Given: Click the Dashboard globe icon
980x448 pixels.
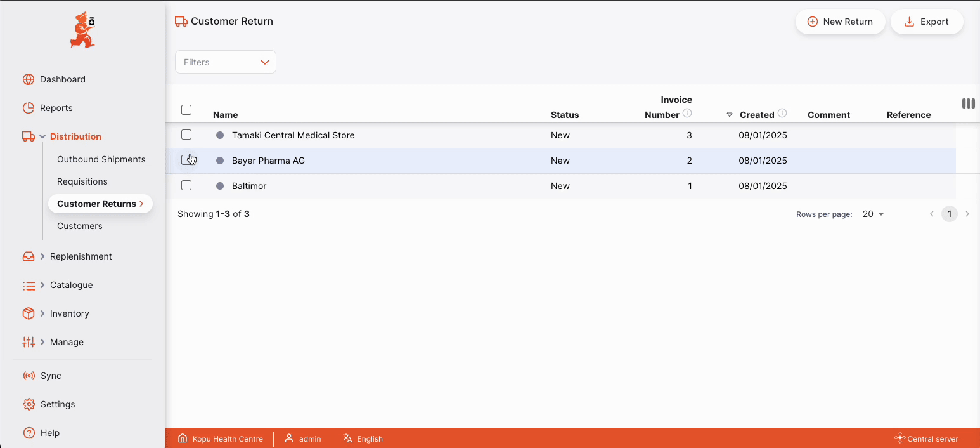Looking at the screenshot, I should pyautogui.click(x=29, y=79).
